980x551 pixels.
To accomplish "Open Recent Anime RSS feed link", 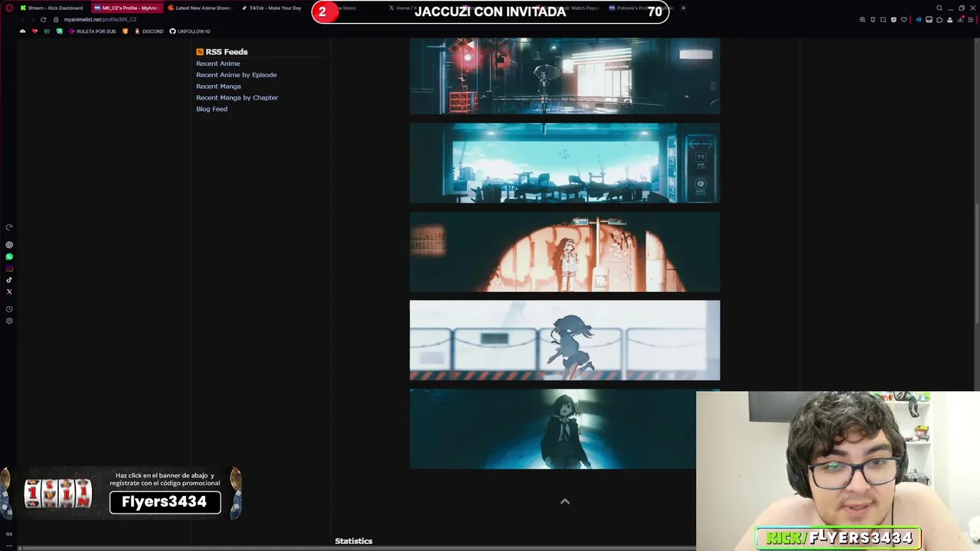I will click(218, 64).
